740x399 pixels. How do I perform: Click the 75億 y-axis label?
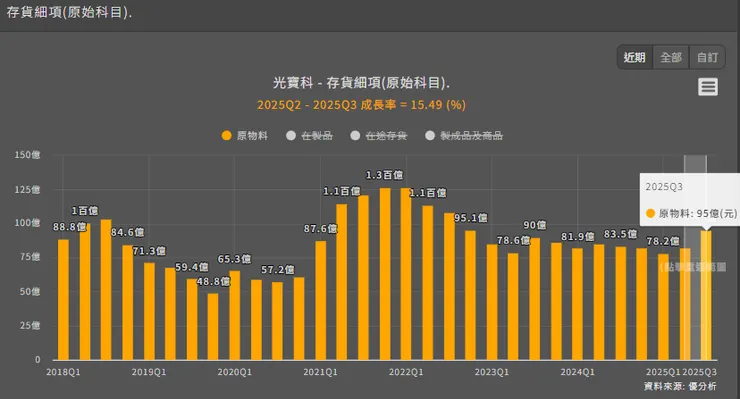click(x=30, y=257)
